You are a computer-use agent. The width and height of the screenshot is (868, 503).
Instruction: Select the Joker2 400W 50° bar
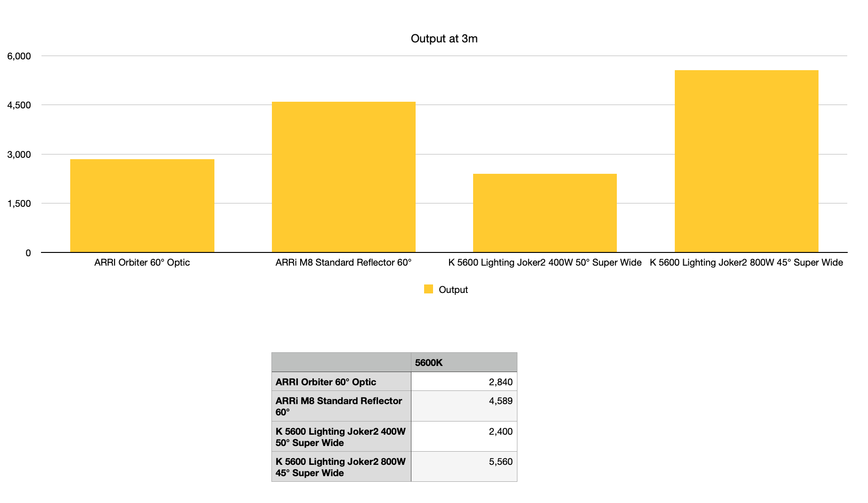(545, 213)
